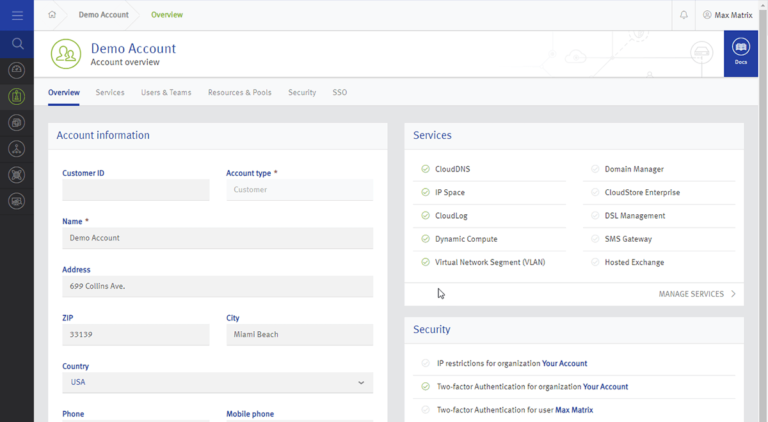Switch to the Users & Teams tab
The width and height of the screenshot is (768, 422).
[x=166, y=92]
